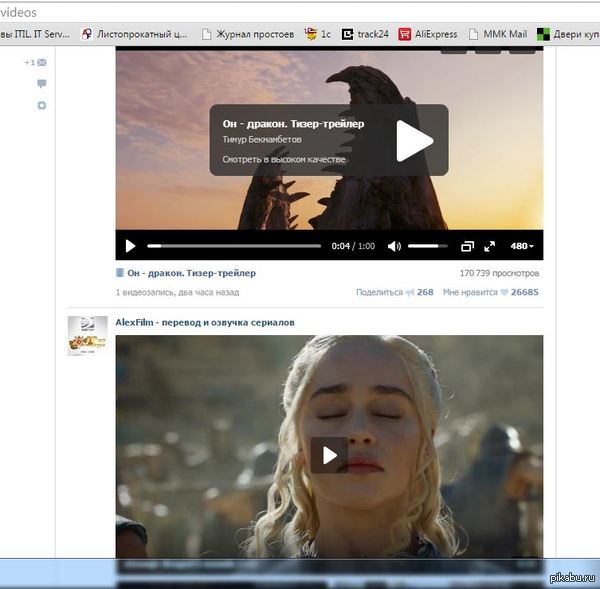The height and width of the screenshot is (589, 600).
Task: Adjust the volume slider in the player
Action: (427, 246)
